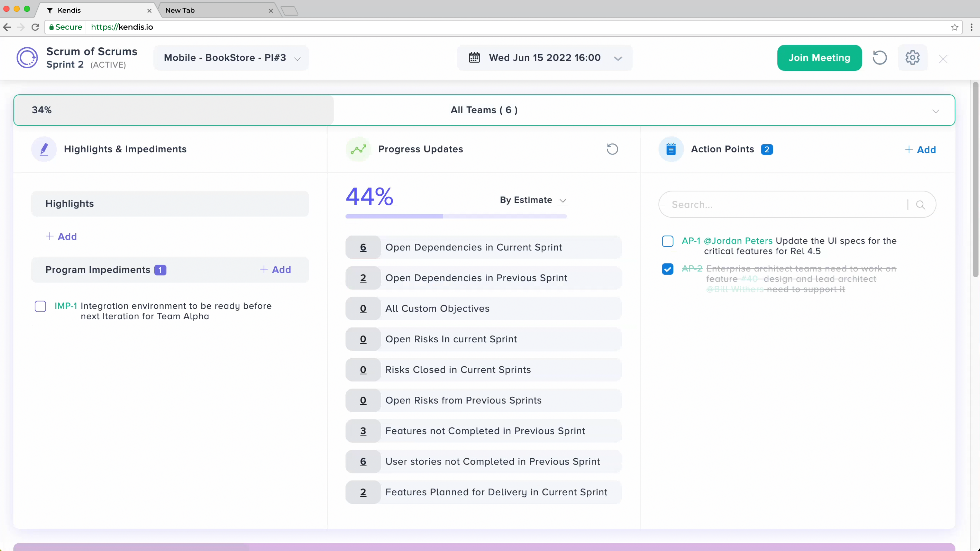
Task: Uncheck the completed AP-2 checkbox
Action: [667, 269]
